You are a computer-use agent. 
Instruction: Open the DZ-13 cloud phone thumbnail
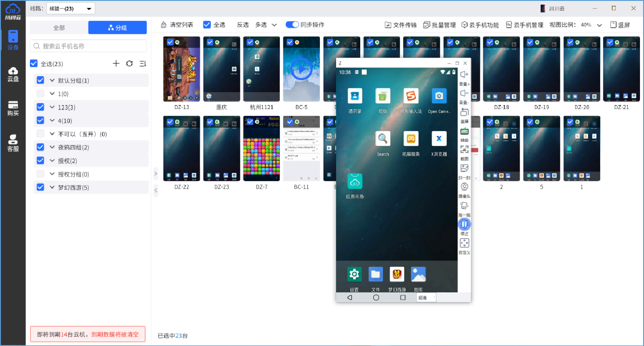(181, 69)
